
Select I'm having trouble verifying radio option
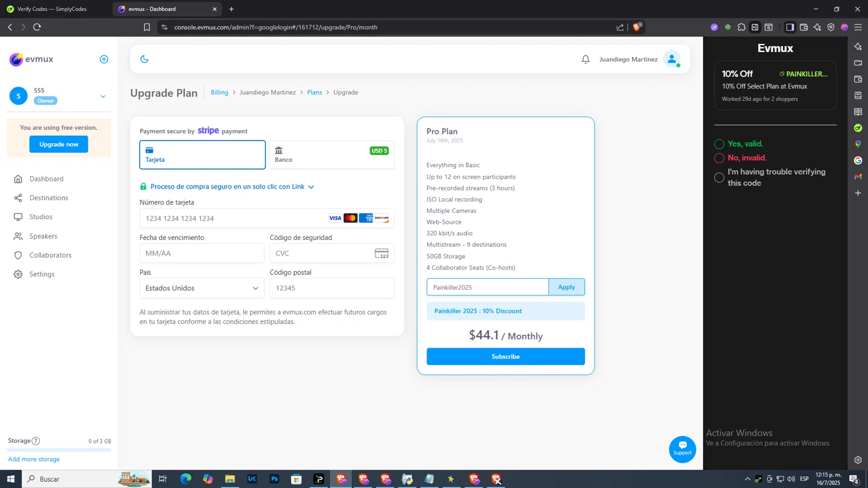pos(719,178)
